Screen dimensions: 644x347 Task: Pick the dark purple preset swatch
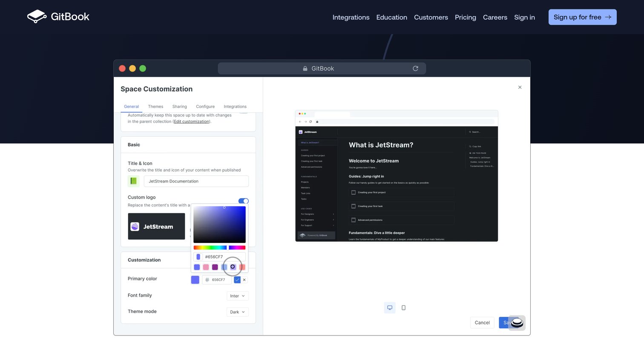(x=215, y=267)
